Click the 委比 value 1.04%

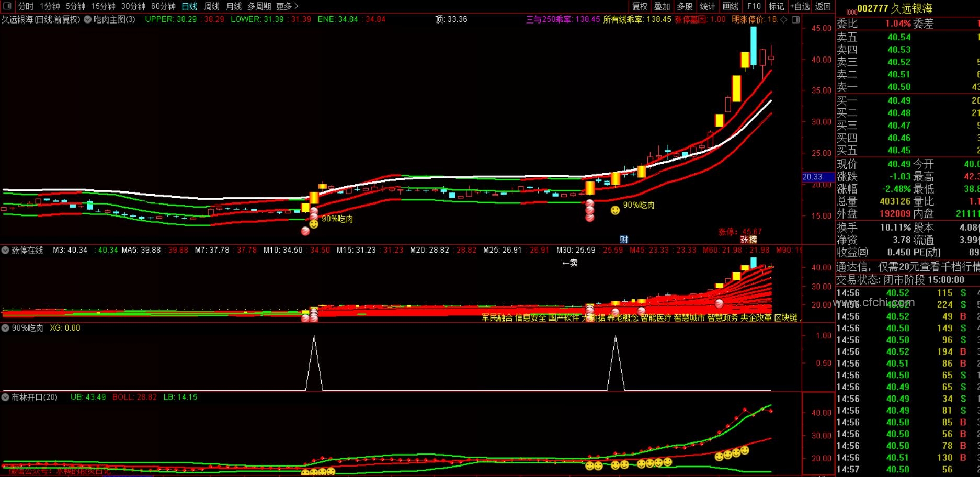898,24
